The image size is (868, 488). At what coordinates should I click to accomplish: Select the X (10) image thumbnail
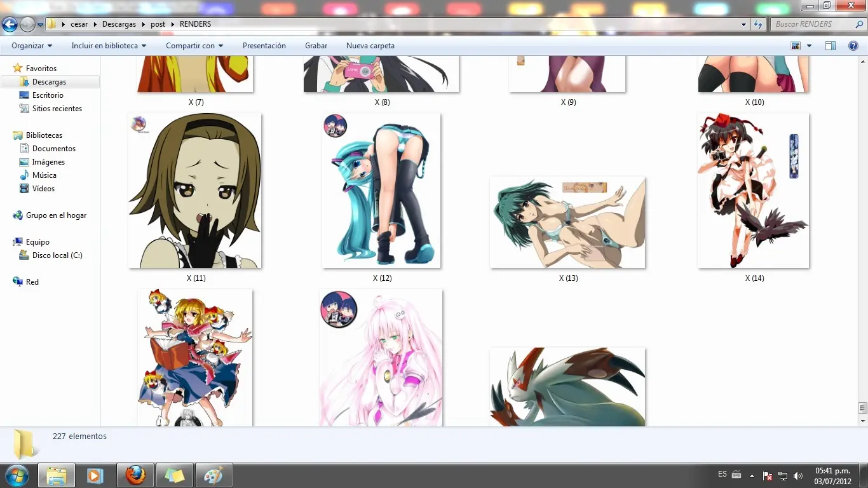click(x=754, y=74)
